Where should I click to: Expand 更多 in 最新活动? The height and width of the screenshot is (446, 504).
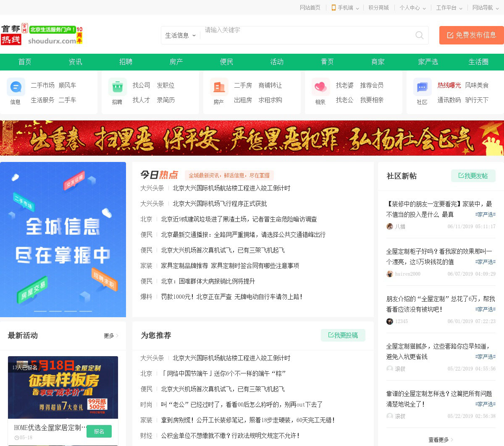pos(111,336)
